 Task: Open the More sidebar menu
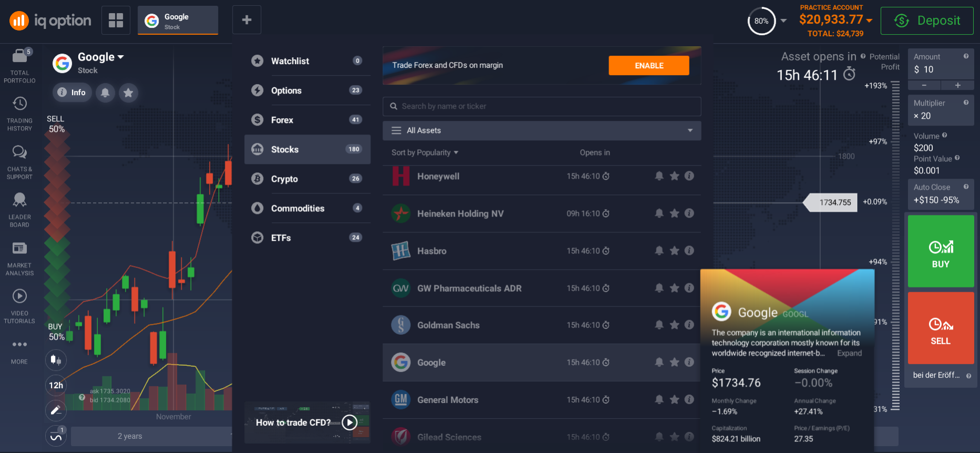19,352
